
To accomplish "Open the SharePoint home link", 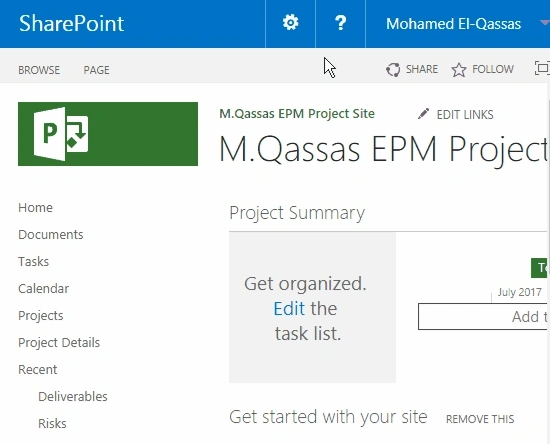I will point(71,23).
